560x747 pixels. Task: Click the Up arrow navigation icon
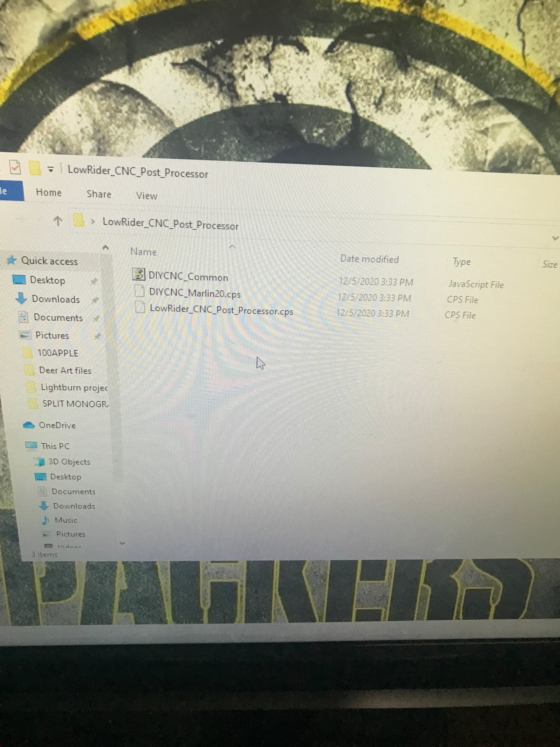coord(58,221)
